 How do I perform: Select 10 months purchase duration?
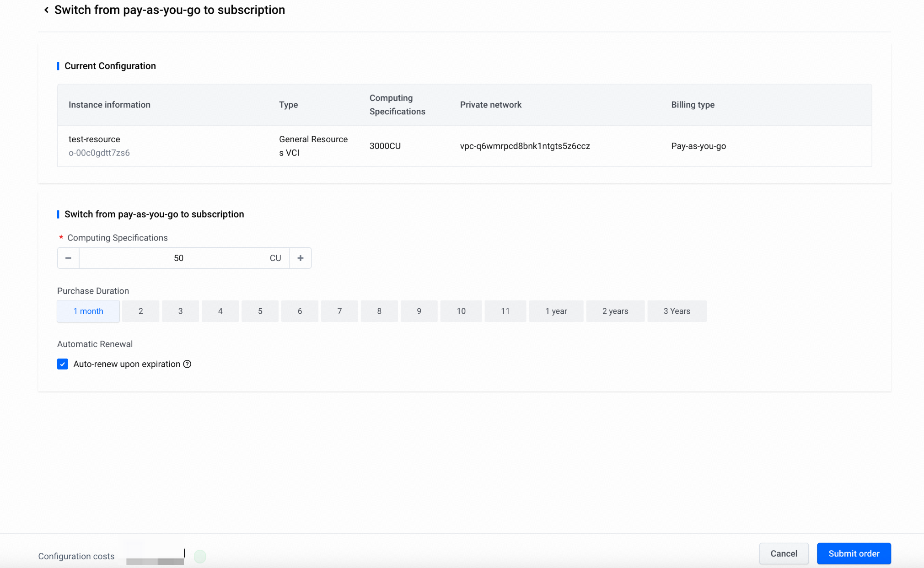tap(461, 311)
